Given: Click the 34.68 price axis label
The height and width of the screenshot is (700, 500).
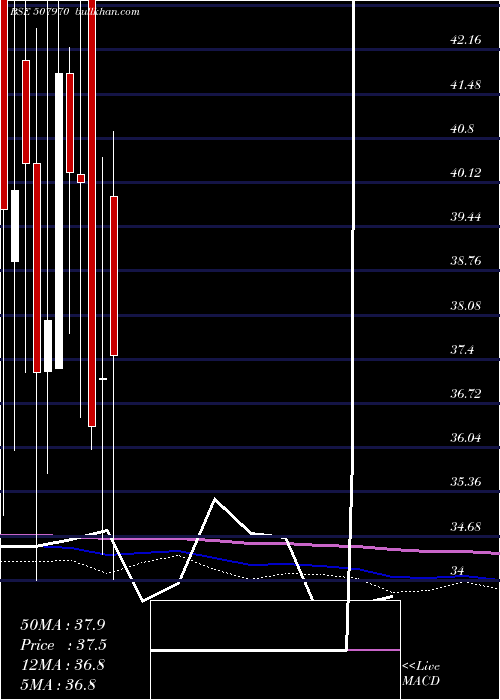Looking at the screenshot, I should [x=466, y=527].
